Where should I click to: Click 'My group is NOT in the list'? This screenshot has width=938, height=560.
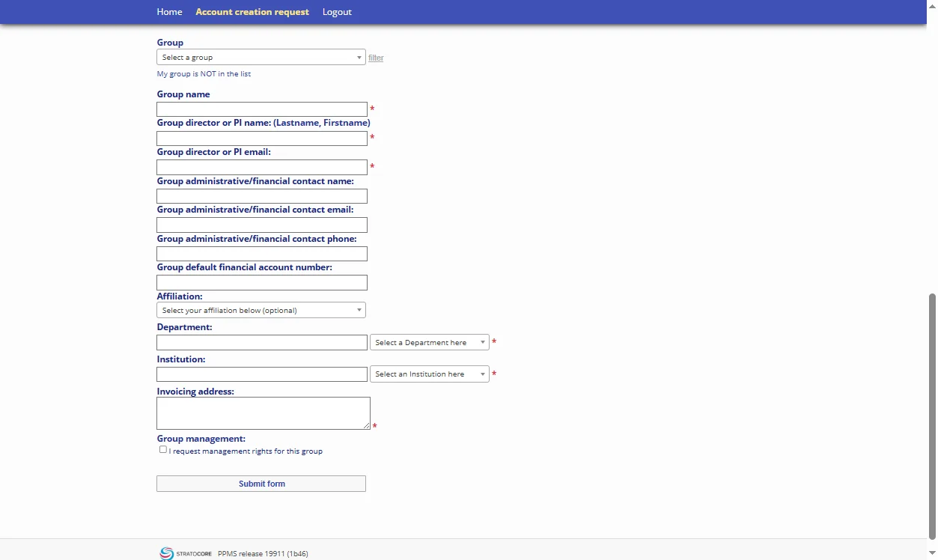tap(204, 74)
